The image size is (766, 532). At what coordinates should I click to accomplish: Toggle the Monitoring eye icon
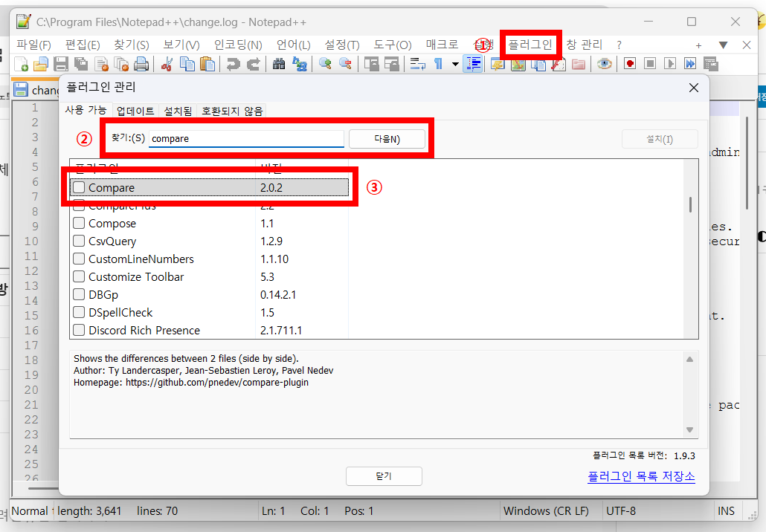click(x=605, y=64)
